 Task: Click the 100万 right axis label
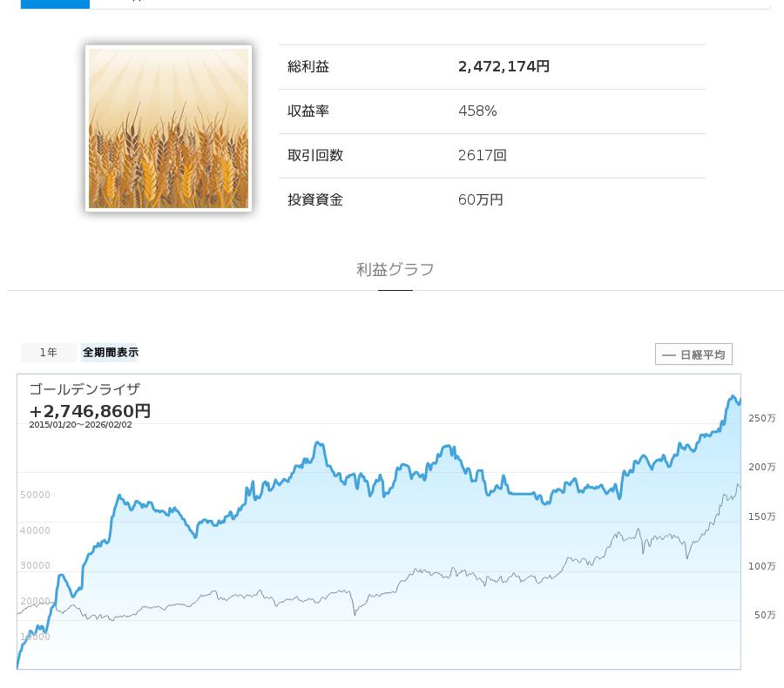tap(761, 567)
